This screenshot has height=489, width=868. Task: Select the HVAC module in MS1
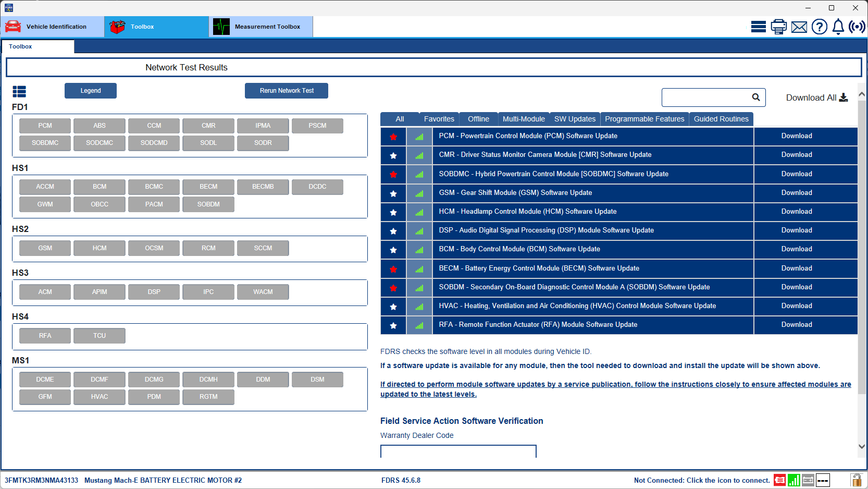pyautogui.click(x=100, y=397)
